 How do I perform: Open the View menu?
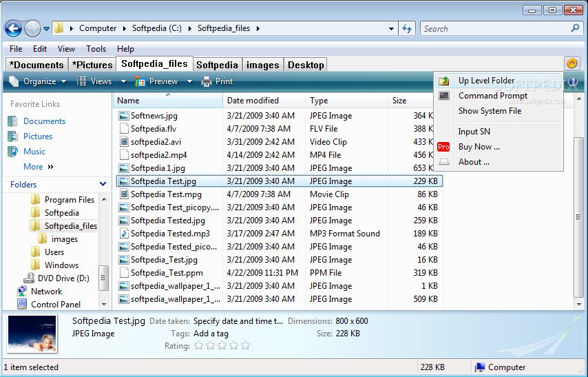pyautogui.click(x=66, y=49)
